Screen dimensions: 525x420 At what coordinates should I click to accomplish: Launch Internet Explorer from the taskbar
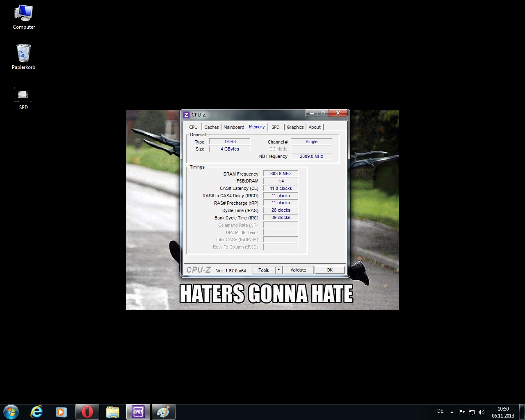37,411
